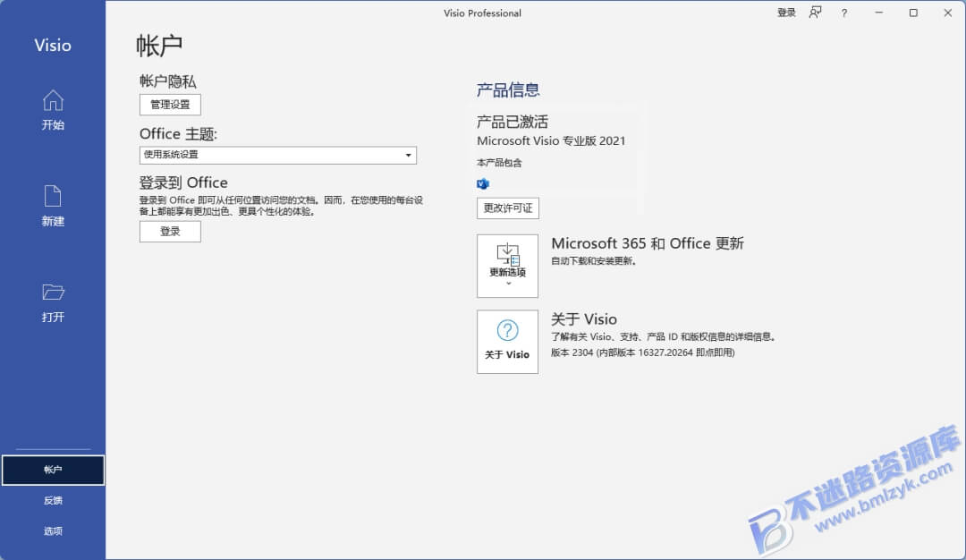Screen dimensions: 966x560
Task: Close the Visio window
Action: [x=947, y=13]
